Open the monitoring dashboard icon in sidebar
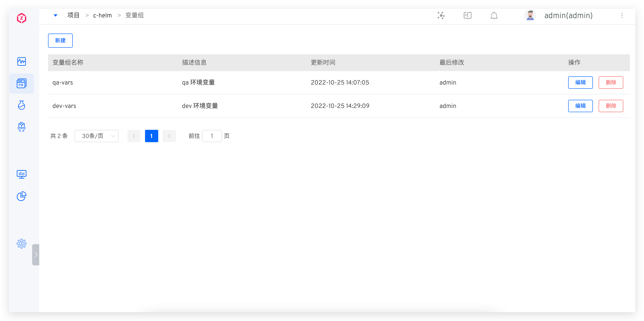 22,61
